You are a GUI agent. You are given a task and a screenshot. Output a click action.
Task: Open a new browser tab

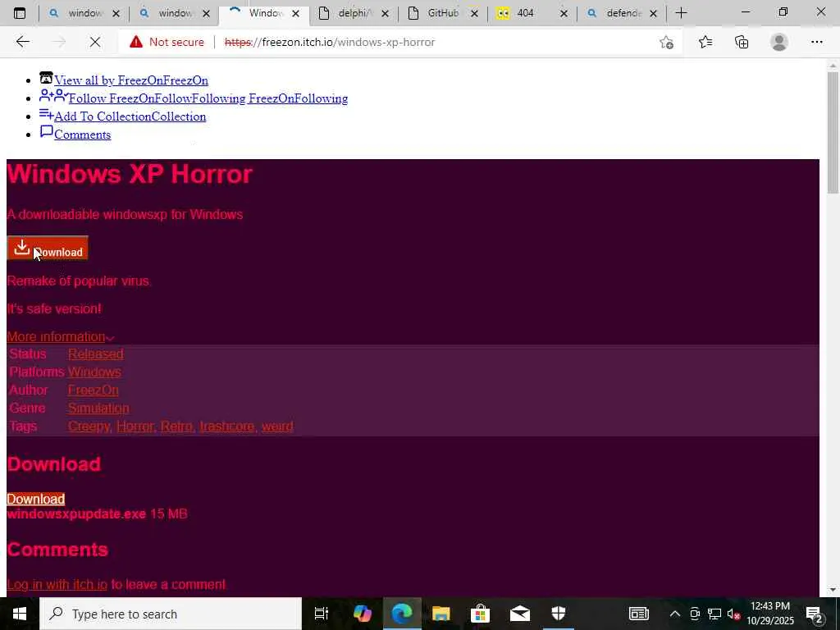coord(681,13)
